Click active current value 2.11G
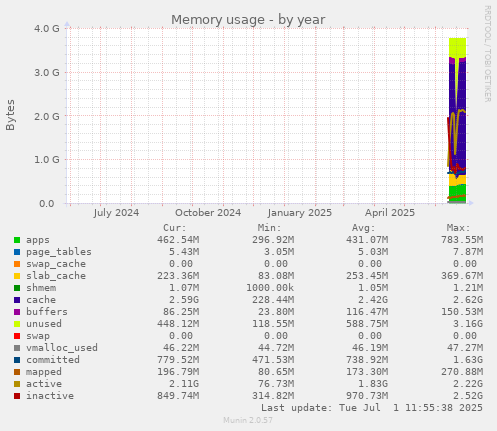The image size is (497, 431). (184, 384)
